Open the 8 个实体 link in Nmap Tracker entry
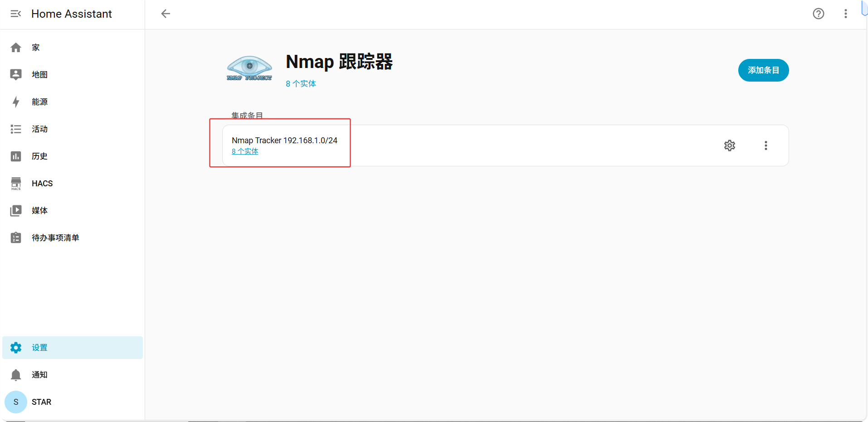Screen dimensions: 868x422 pos(245,151)
